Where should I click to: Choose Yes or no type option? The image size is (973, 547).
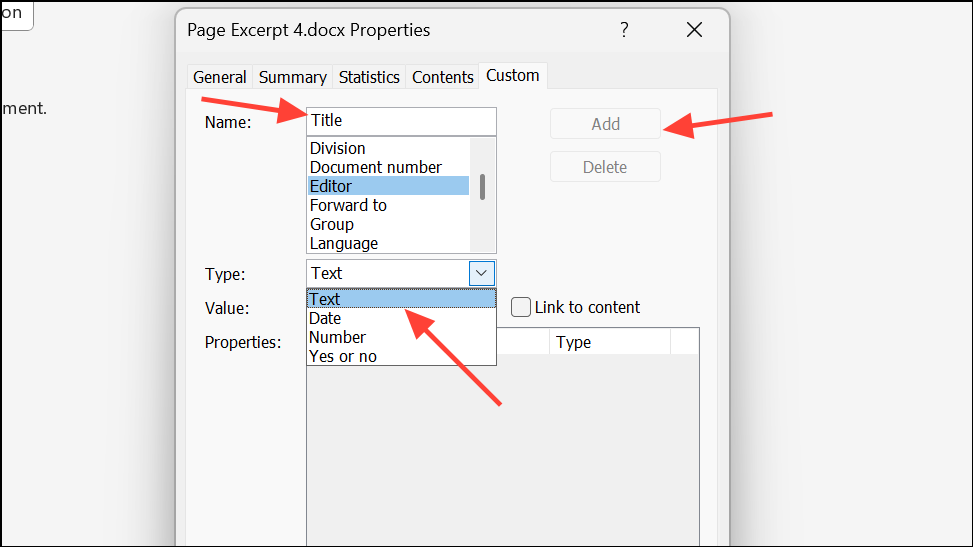(343, 356)
